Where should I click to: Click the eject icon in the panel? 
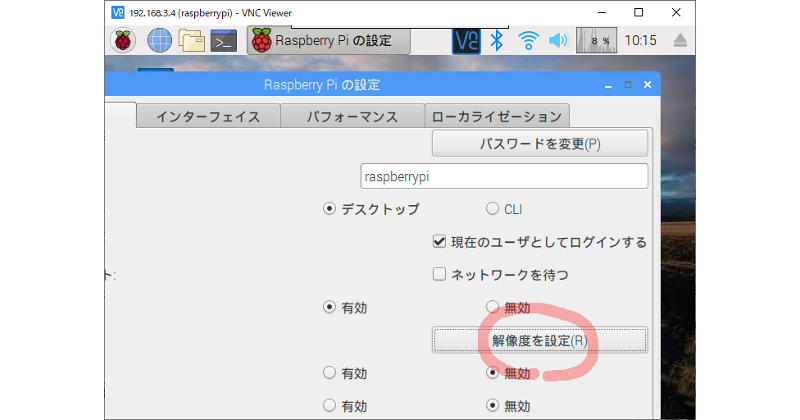(680, 41)
